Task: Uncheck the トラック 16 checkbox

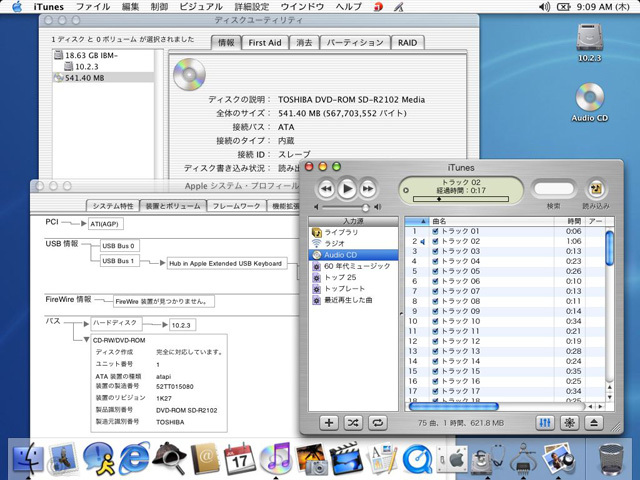Action: pos(435,381)
